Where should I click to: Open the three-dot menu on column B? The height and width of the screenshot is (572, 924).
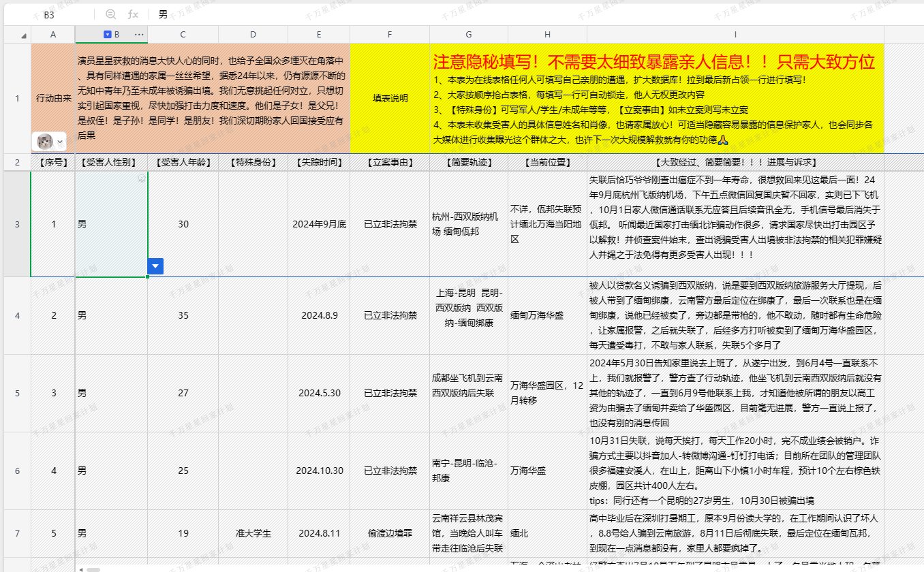click(139, 34)
